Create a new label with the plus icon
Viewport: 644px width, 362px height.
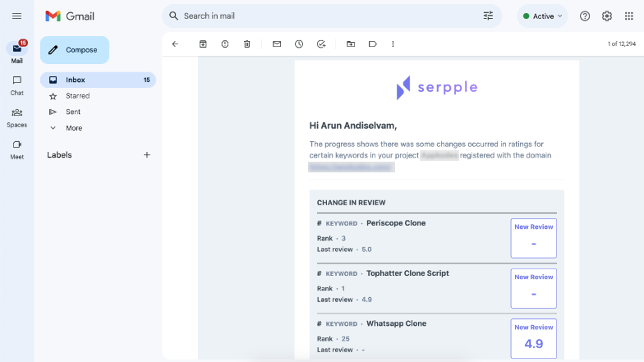(146, 154)
